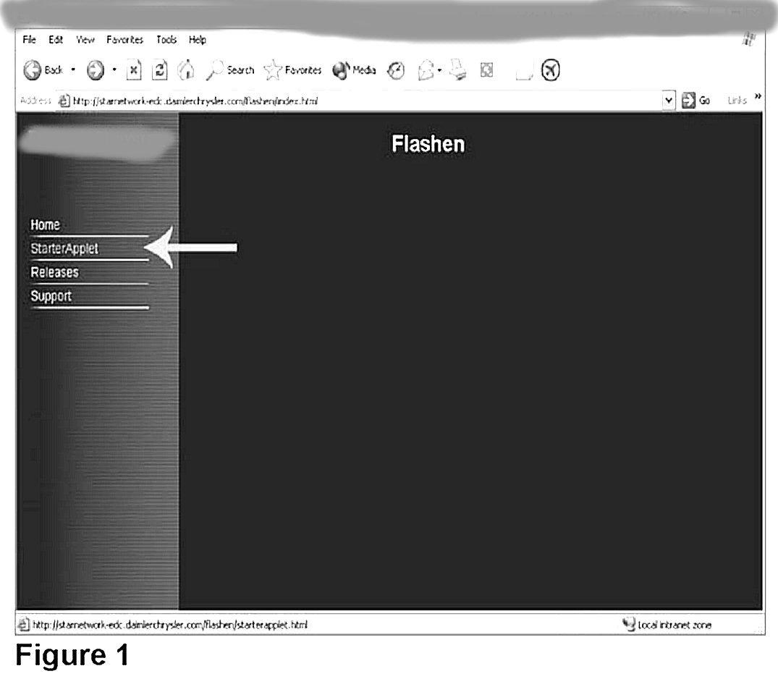Refresh the page with Refresh icon
The image size is (778, 700).
pos(164,70)
